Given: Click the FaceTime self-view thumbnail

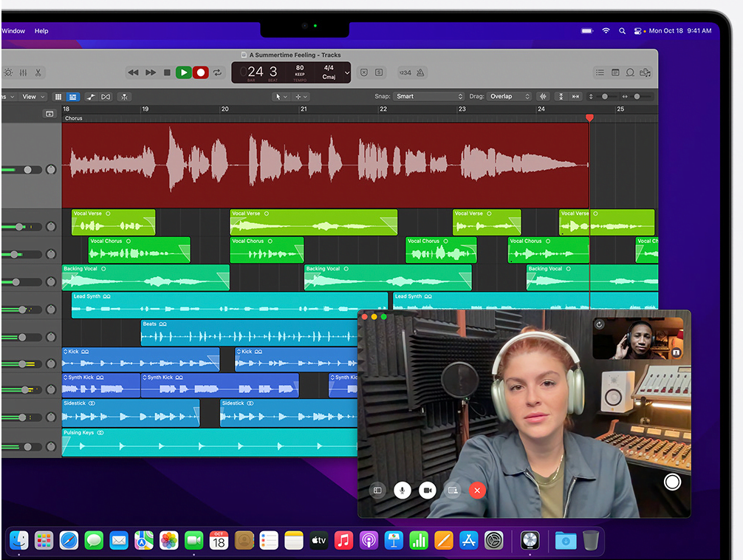Looking at the screenshot, I should tap(638, 338).
